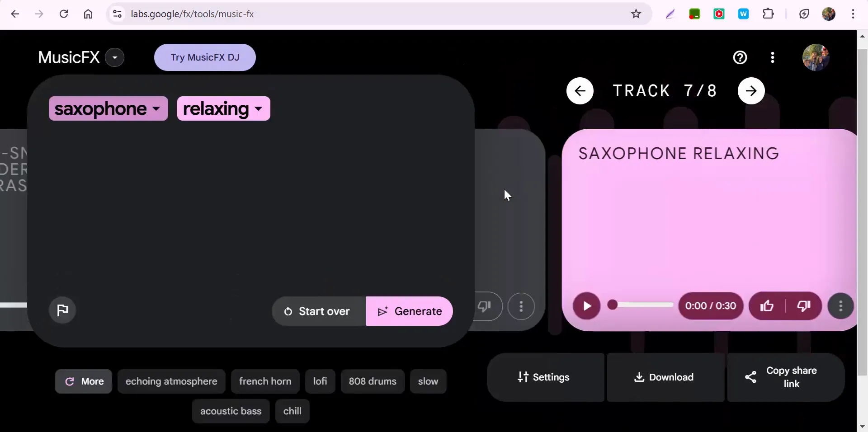The height and width of the screenshot is (432, 868).
Task: Click the browser address bar URL
Action: [x=192, y=14]
